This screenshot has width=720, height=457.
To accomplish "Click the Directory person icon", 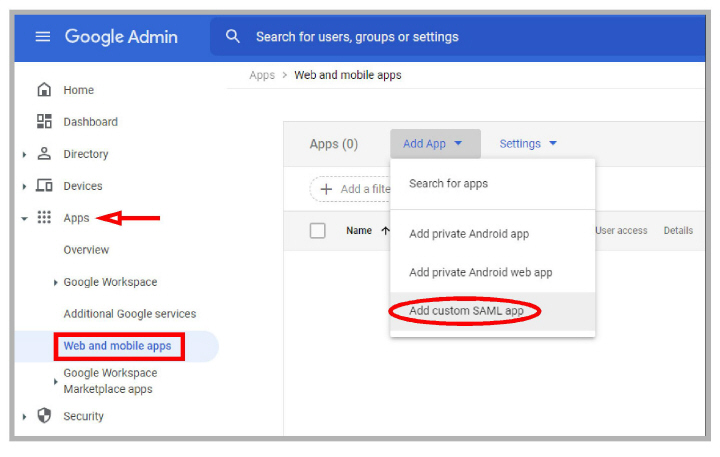I will [x=44, y=153].
